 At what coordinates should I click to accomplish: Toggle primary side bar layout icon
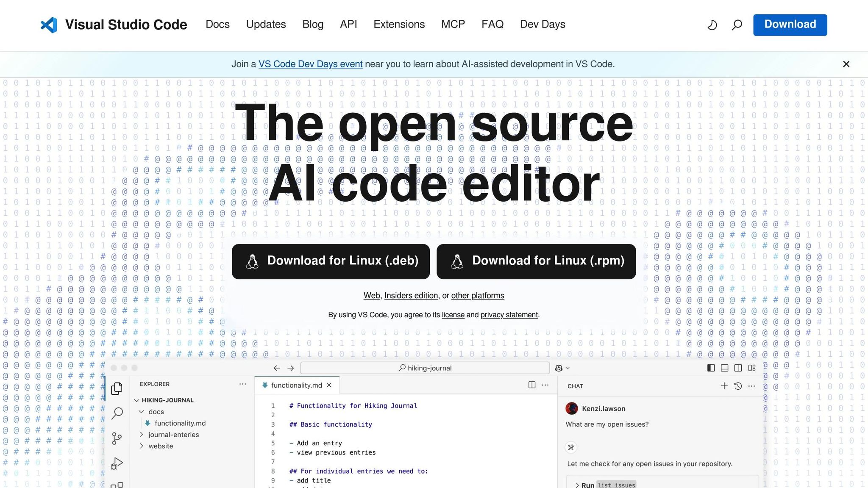point(711,368)
